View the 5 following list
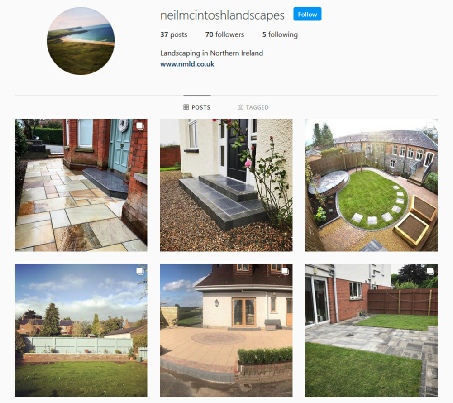 coord(280,34)
